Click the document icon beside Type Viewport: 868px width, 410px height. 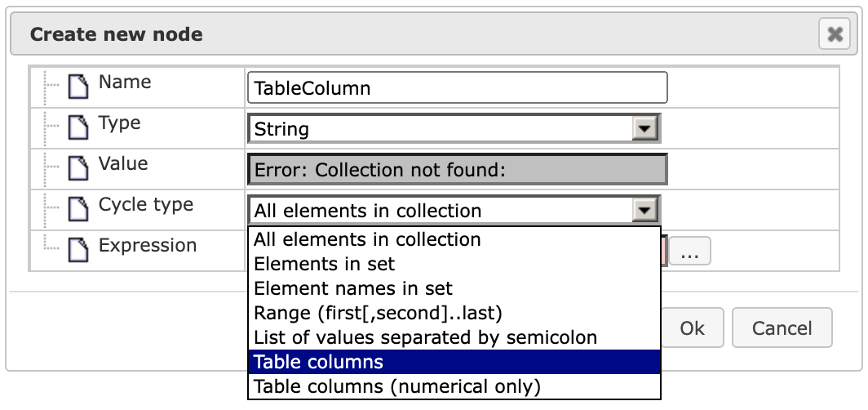[x=78, y=128]
